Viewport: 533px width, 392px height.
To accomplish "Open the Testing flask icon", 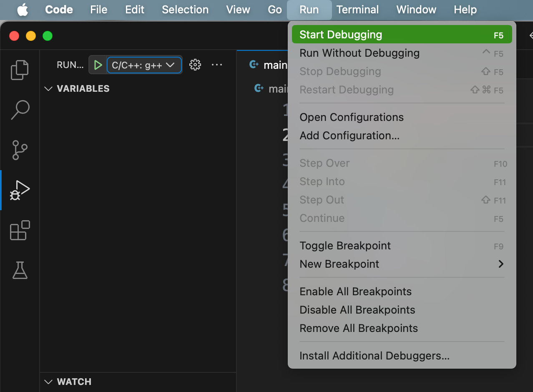I will pyautogui.click(x=20, y=270).
